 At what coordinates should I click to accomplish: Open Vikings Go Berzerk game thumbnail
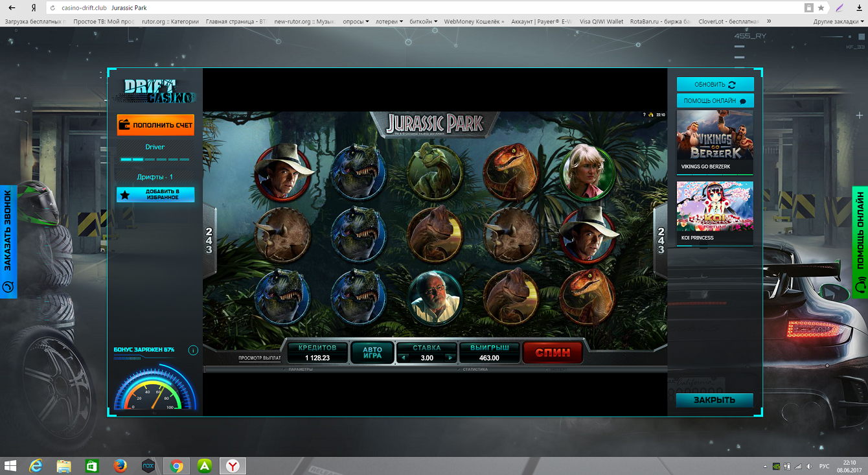(715, 142)
